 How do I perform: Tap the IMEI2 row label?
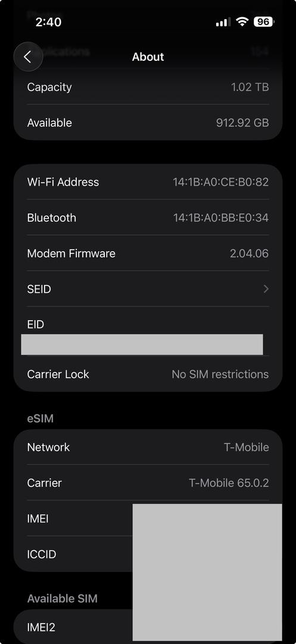[41, 627]
